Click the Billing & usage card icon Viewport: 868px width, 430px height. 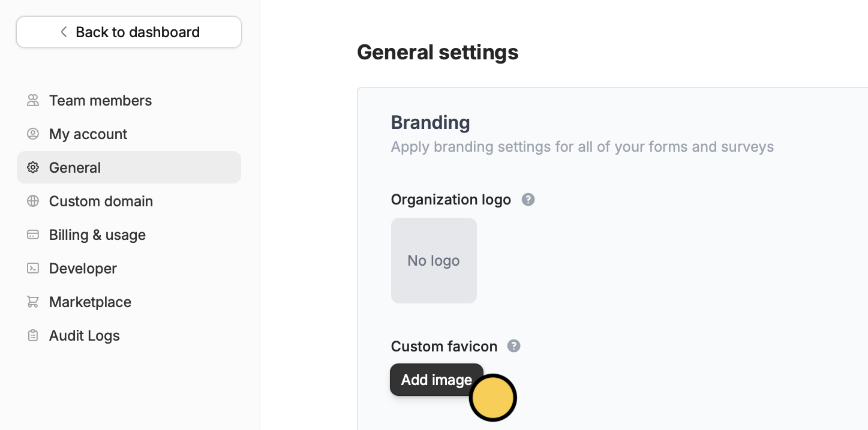(33, 234)
